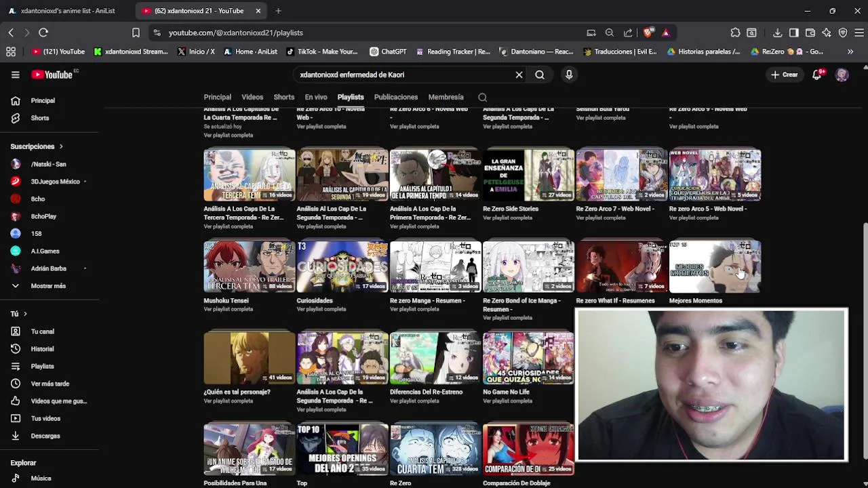Switch to the Principal channel tab
This screenshot has height=488, width=868.
click(218, 97)
